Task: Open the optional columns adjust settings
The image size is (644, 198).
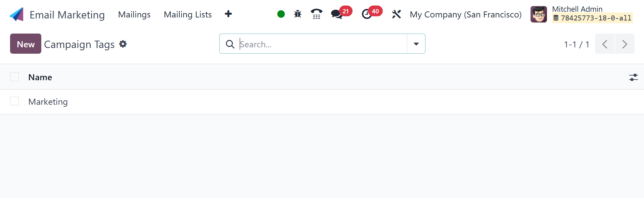Action: click(x=633, y=78)
